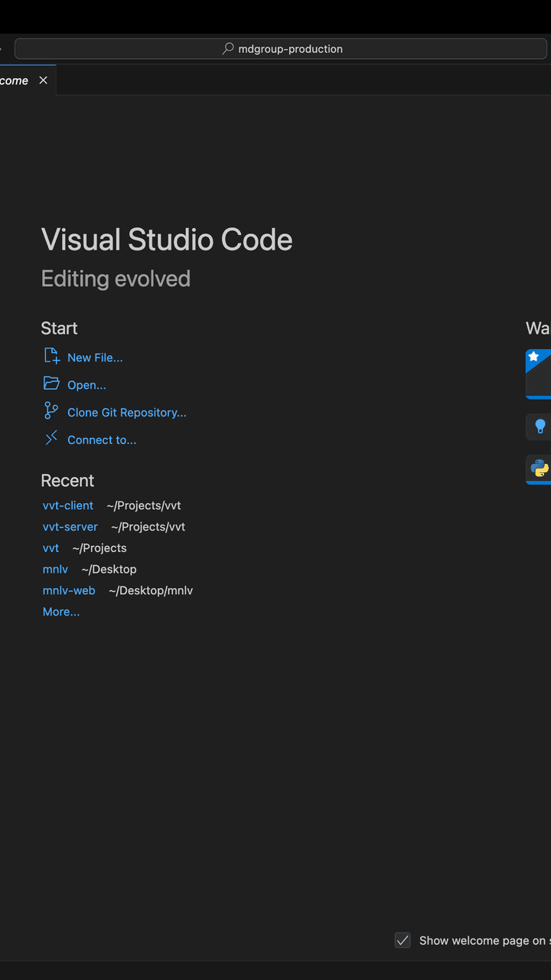The width and height of the screenshot is (551, 980).
Task: Close the Welcome tab
Action: [44, 80]
